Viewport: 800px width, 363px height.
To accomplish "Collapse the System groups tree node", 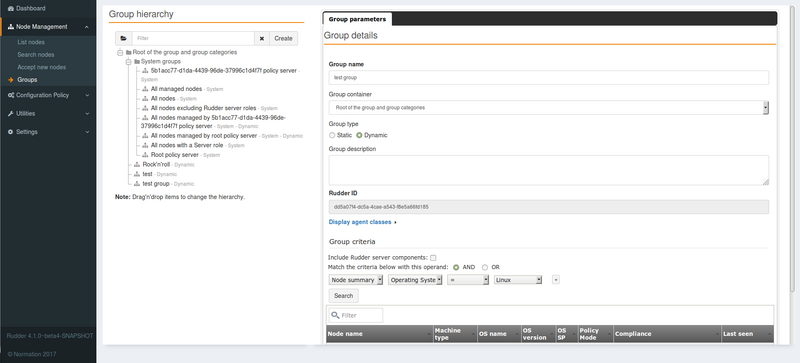I will point(129,61).
